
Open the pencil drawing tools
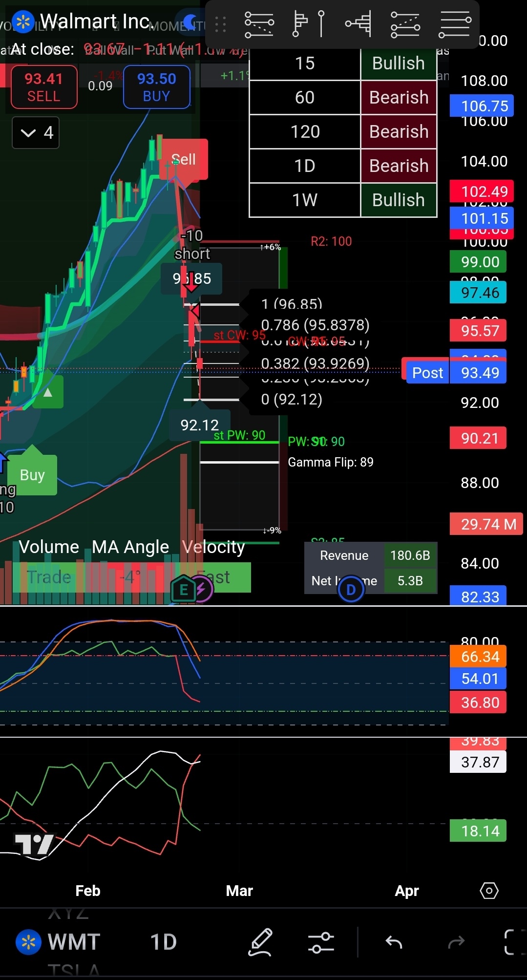260,942
